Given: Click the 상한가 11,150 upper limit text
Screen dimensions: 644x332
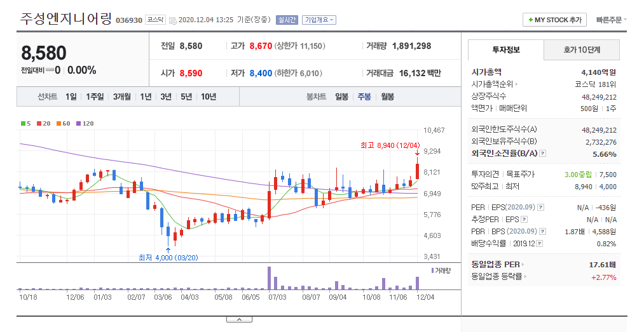Looking at the screenshot, I should 300,46.
